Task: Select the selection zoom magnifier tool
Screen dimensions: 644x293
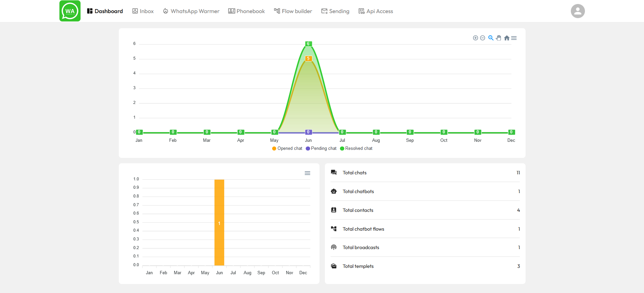Action: [x=491, y=38]
